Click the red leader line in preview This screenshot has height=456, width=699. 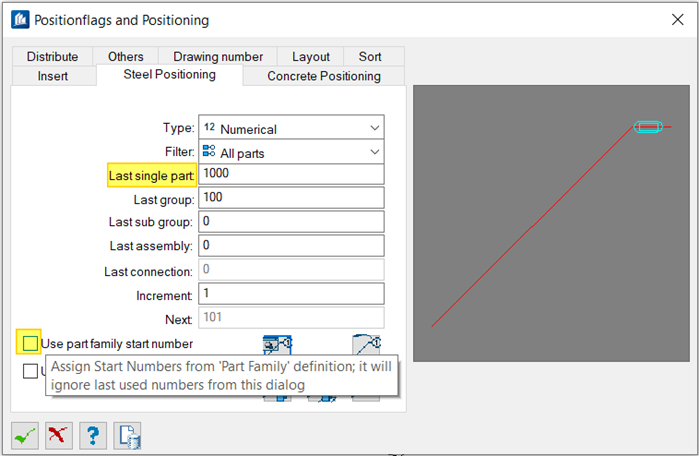[532, 227]
